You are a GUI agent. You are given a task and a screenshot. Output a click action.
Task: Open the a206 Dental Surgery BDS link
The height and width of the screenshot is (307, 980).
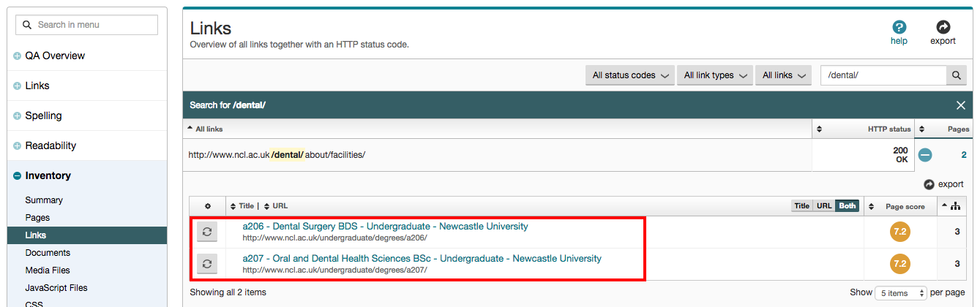385,227
